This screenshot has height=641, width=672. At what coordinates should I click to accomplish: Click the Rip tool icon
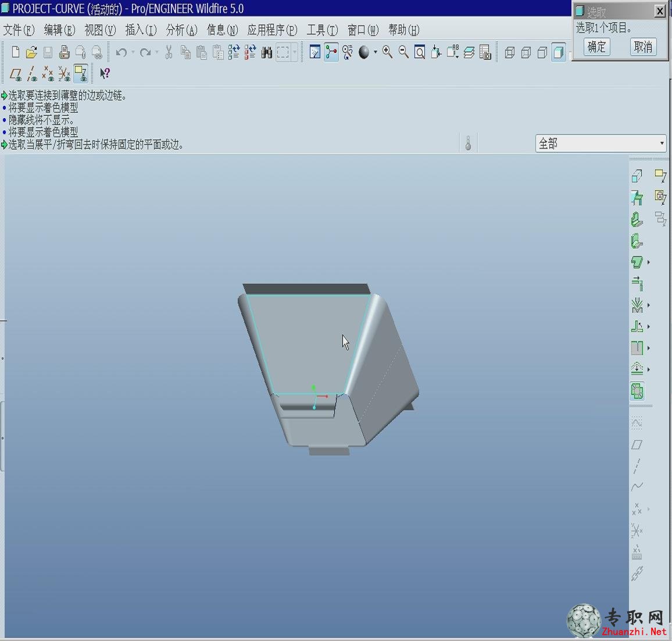(x=637, y=348)
